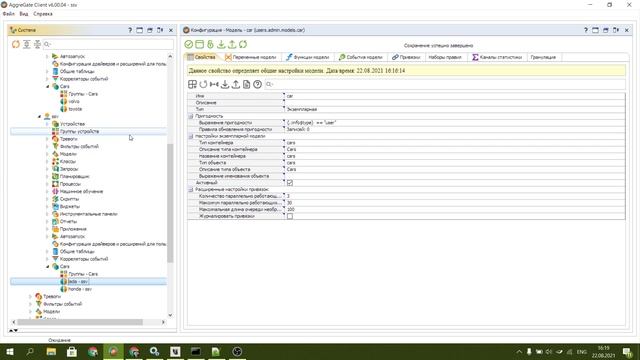Collapse Настройки экземплярной модели section

coord(191,136)
